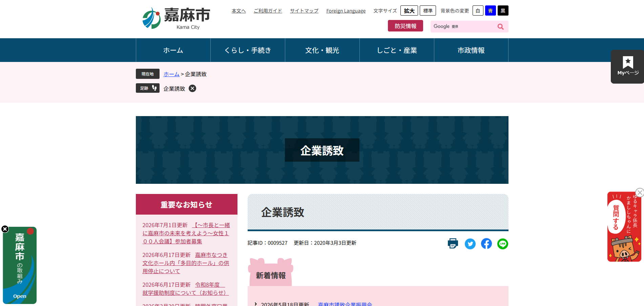644x306 pixels.
Task: Set background color to blue
Action: (x=490, y=10)
